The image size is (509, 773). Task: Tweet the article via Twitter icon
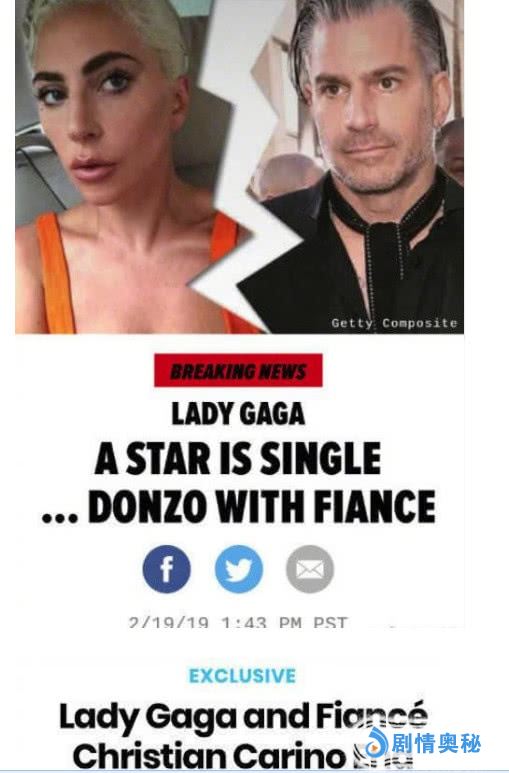tap(239, 569)
